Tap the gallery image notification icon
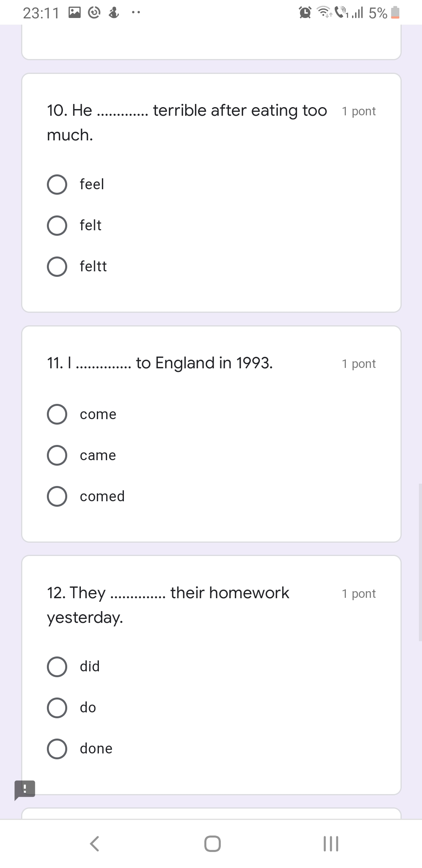Image resolution: width=422 pixels, height=868 pixels. tap(75, 13)
